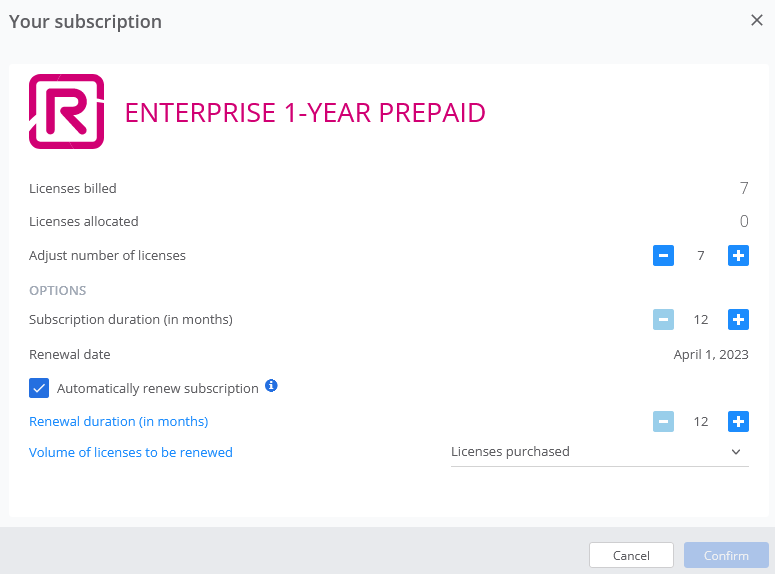Click the chevron arrow of volume dropdown
The width and height of the screenshot is (775, 574).
tap(736, 452)
